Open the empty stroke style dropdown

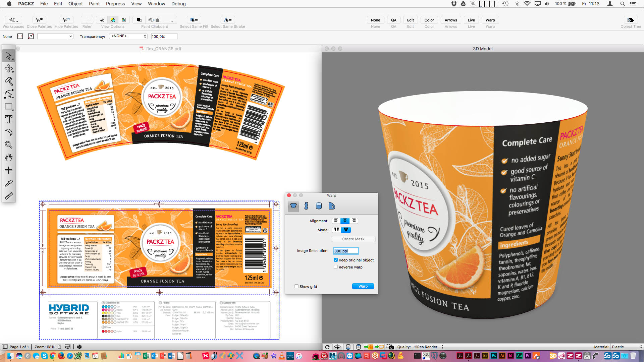tap(55, 36)
